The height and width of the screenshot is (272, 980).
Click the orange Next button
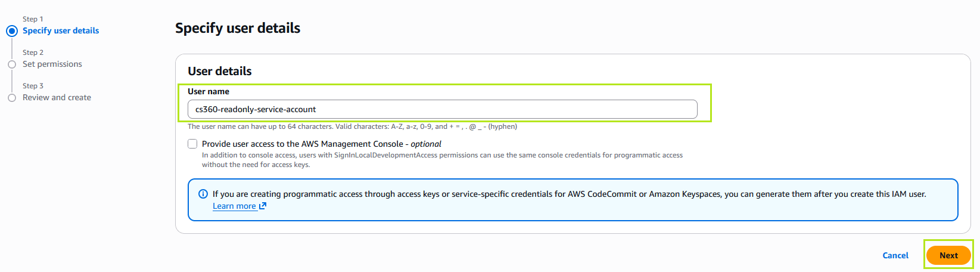(948, 255)
